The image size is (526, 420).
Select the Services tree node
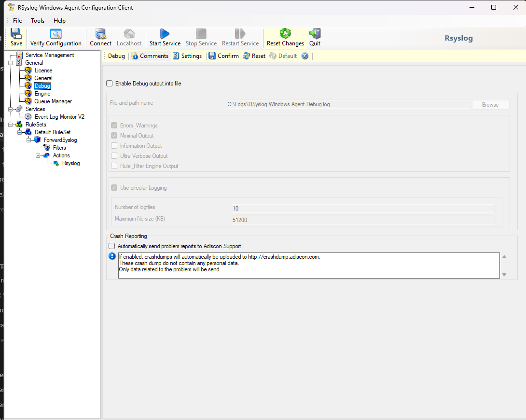click(x=35, y=109)
